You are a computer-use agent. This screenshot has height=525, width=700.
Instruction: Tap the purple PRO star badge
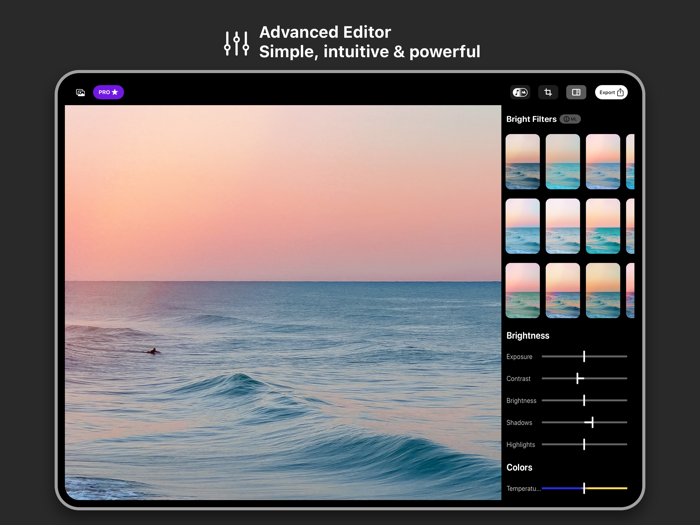[108, 92]
